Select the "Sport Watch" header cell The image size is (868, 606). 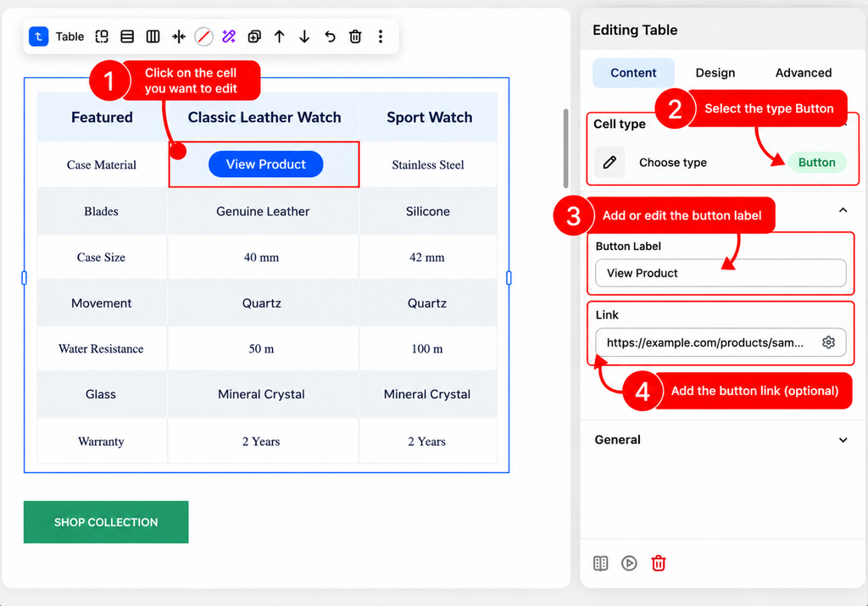(x=429, y=117)
